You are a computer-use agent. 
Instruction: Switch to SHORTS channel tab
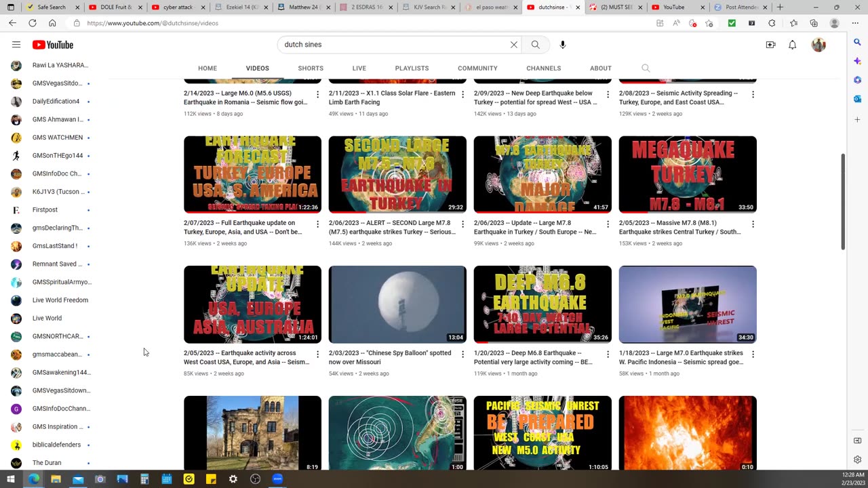[x=311, y=68]
